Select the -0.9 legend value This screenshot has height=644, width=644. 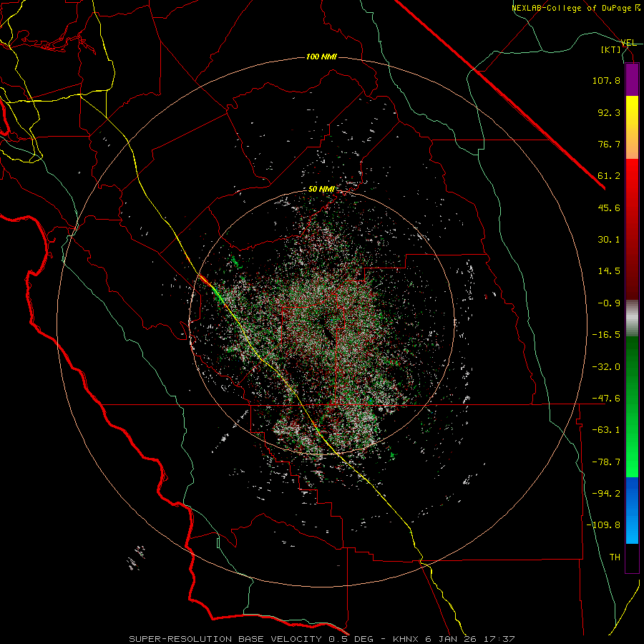click(609, 303)
